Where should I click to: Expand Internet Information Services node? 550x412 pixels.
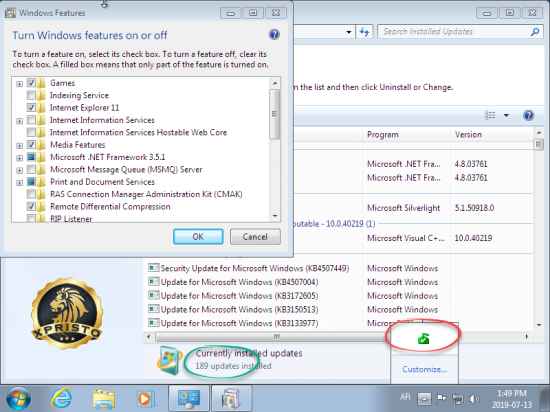(x=20, y=121)
